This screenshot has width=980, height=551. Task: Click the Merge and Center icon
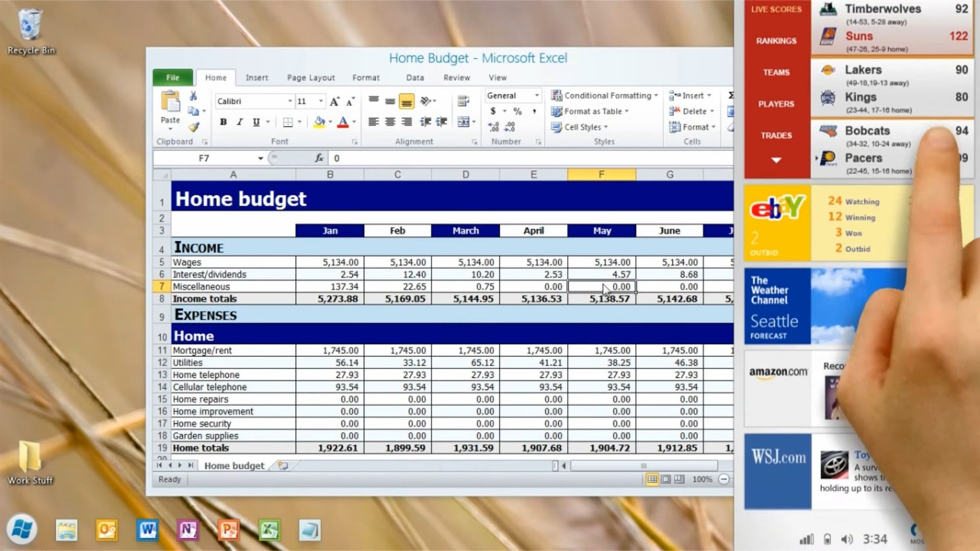pos(463,121)
